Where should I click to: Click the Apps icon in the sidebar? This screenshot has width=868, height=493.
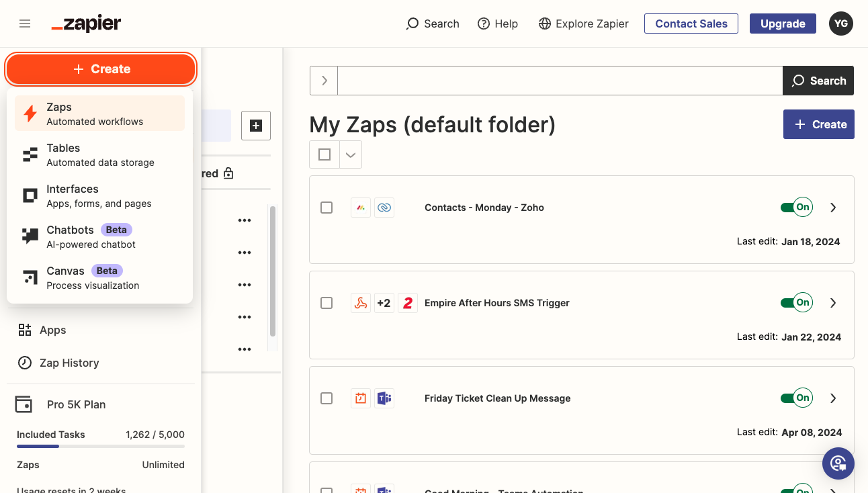[25, 330]
